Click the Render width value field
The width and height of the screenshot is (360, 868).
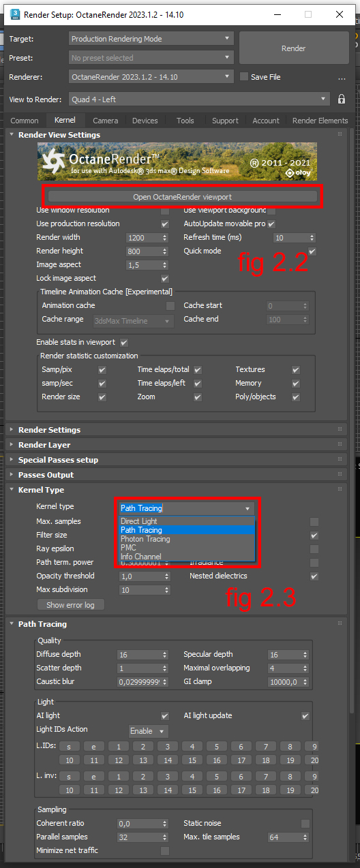(x=143, y=238)
